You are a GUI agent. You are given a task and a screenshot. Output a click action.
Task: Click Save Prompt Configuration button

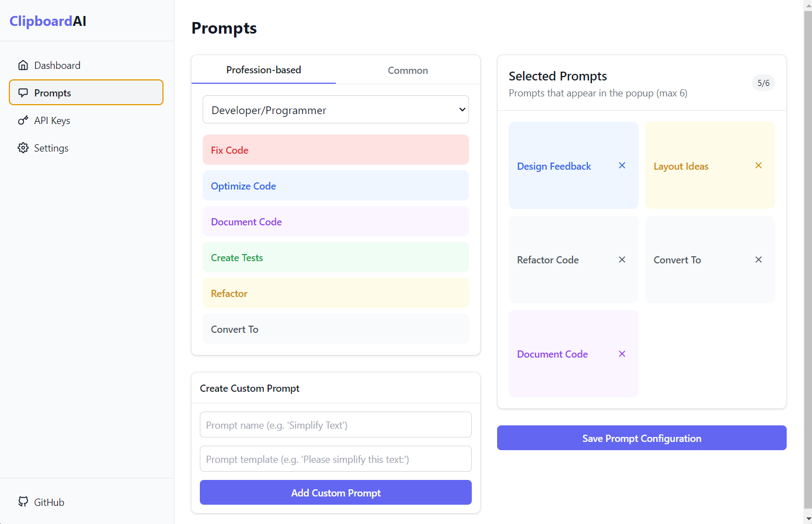[x=642, y=438]
